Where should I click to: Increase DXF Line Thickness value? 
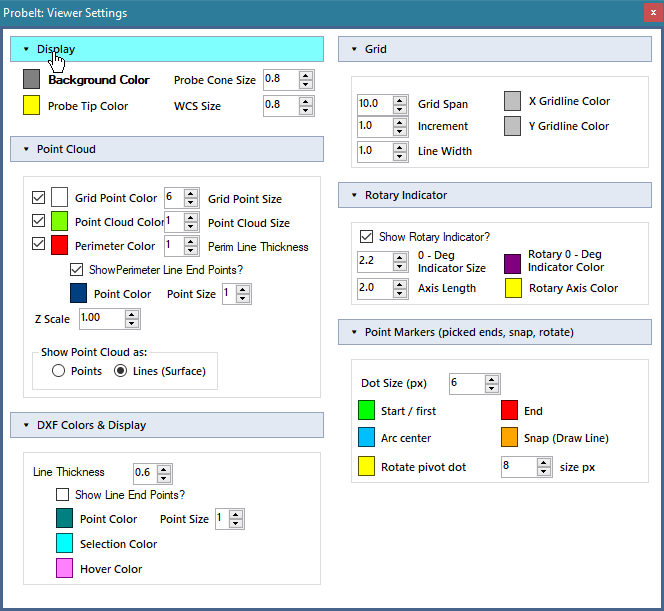click(164, 469)
